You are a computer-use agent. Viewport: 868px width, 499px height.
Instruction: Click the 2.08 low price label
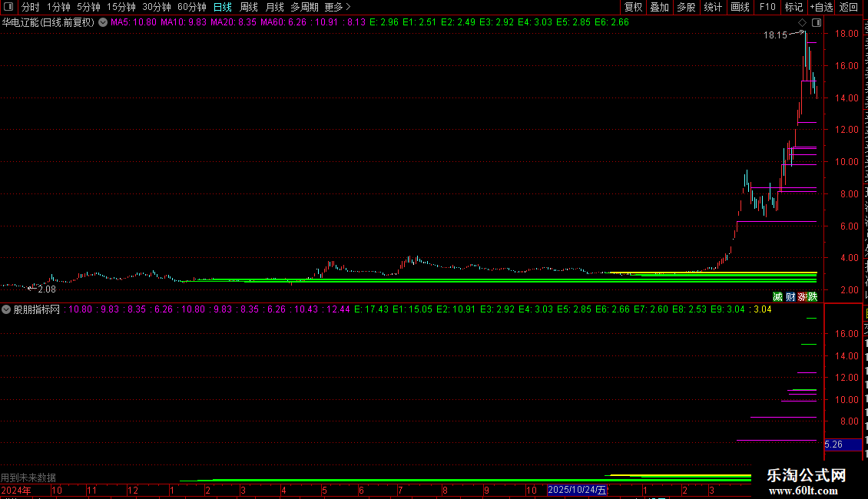pyautogui.click(x=47, y=289)
